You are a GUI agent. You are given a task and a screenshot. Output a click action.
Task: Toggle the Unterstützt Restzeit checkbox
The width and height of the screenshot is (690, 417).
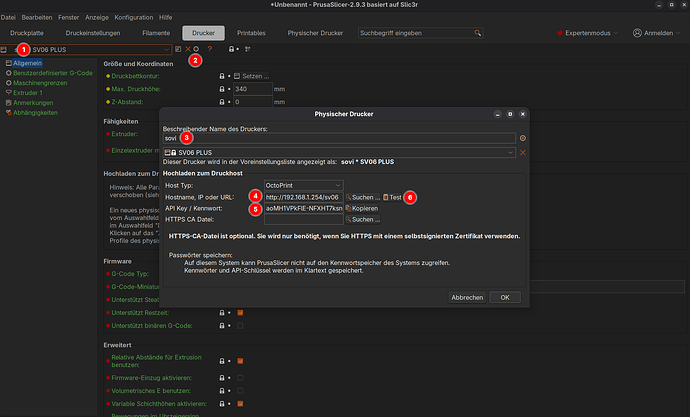point(240,314)
